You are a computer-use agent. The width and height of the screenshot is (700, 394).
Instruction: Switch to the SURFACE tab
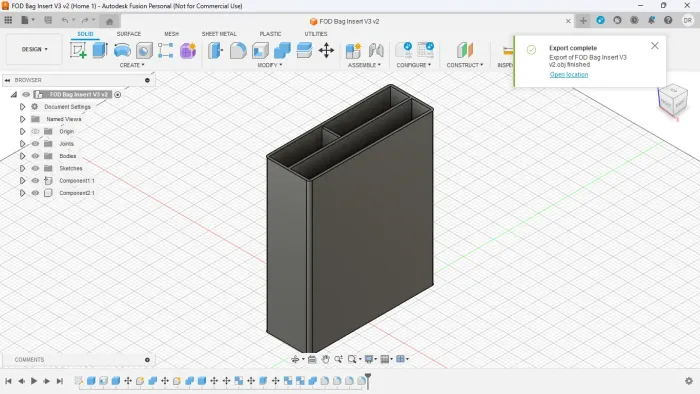(x=129, y=34)
